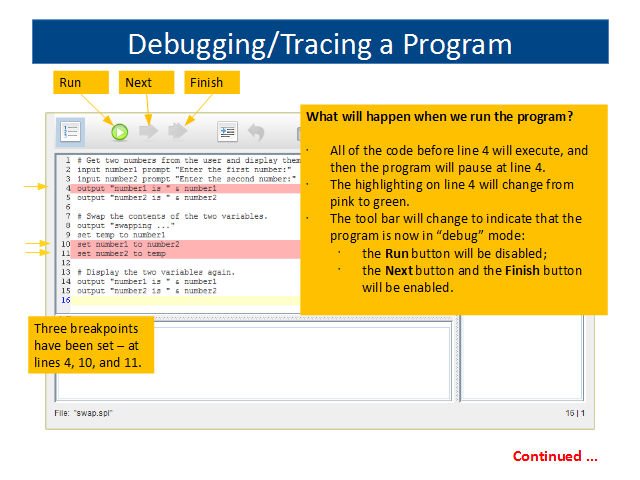The width and height of the screenshot is (640, 480).
Task: Click line 15 'output "number2 is"'
Action: point(147,291)
